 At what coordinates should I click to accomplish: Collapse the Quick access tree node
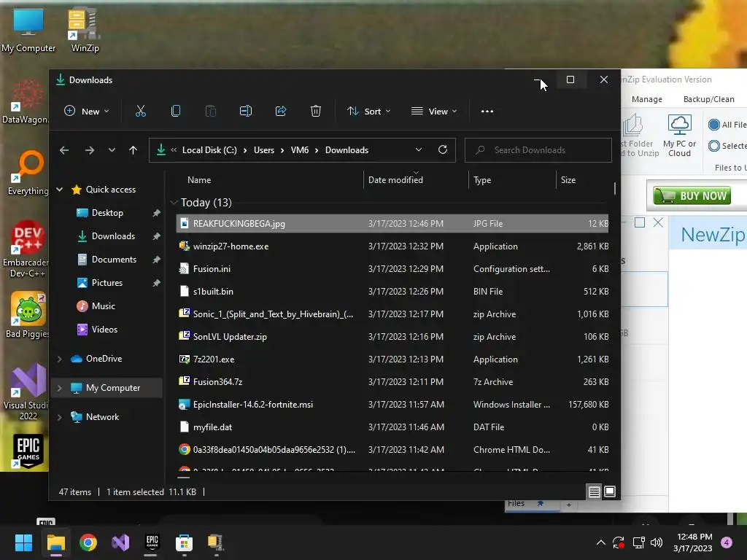click(60, 190)
